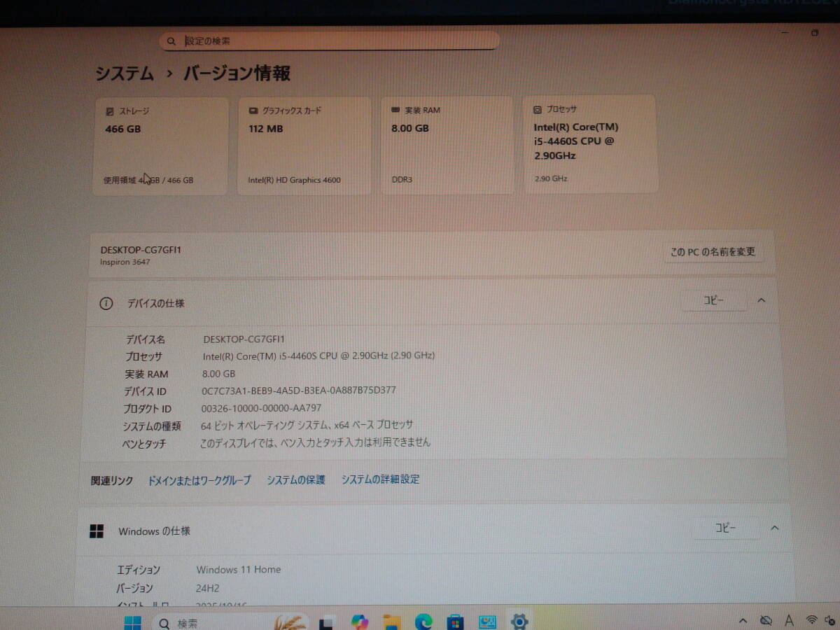
Task: Click Windows 11 Home edition text
Action: pyautogui.click(x=238, y=570)
